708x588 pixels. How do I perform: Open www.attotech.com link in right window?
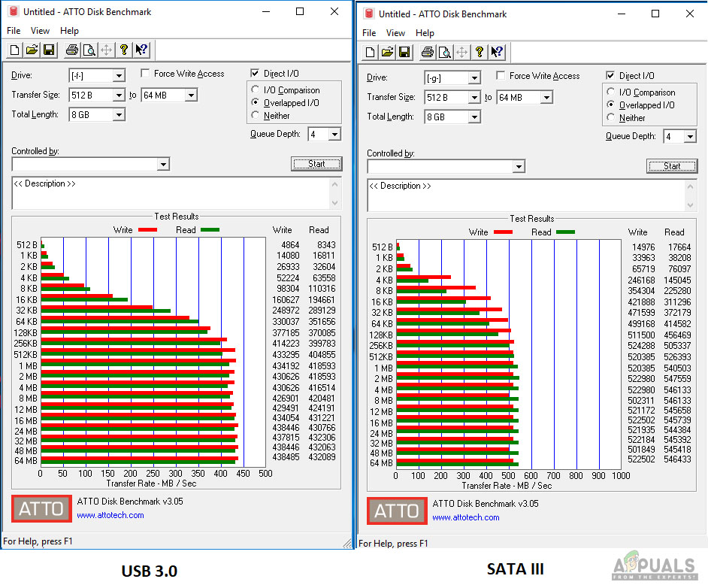click(465, 517)
